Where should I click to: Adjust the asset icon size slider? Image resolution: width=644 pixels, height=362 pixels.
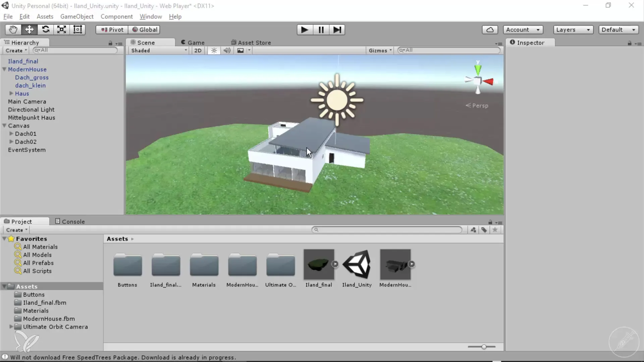484,347
